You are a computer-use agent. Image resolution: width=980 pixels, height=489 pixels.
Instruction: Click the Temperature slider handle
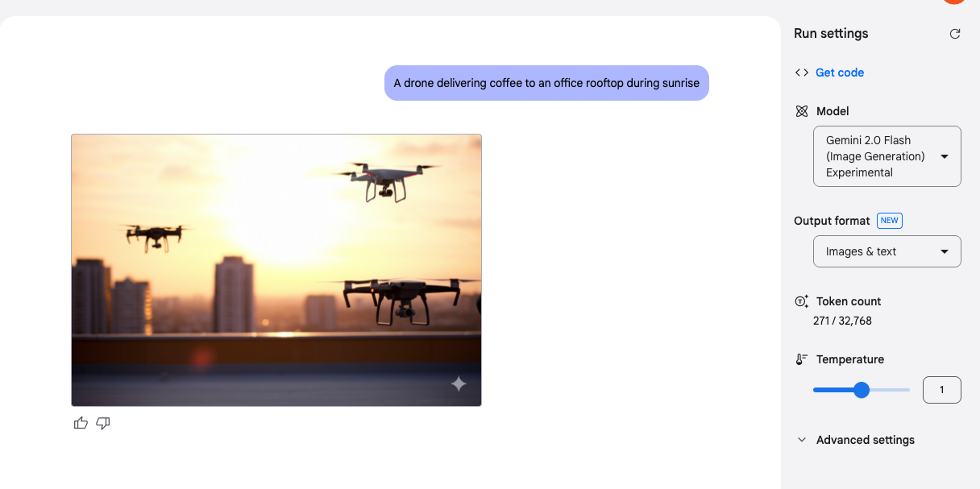coord(862,390)
